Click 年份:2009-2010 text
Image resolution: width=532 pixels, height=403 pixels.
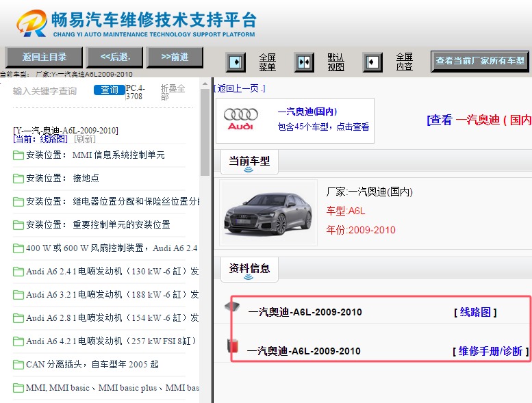click(x=361, y=230)
